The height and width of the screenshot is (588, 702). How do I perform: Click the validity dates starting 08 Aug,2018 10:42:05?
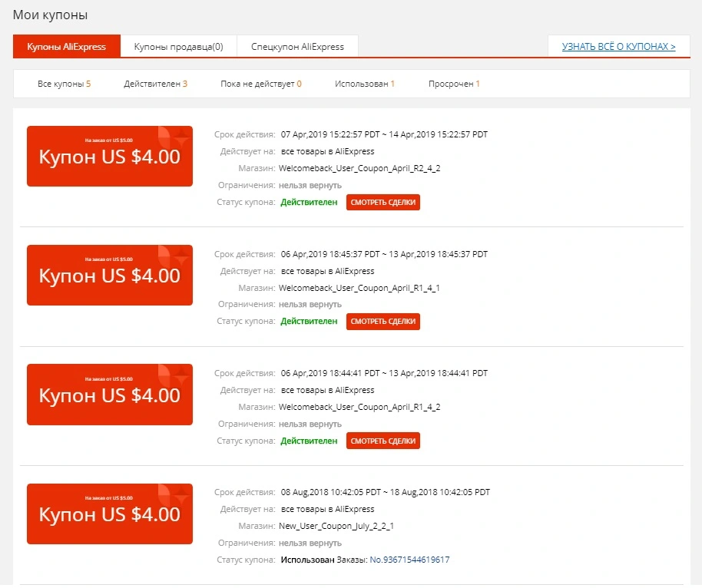pyautogui.click(x=385, y=492)
